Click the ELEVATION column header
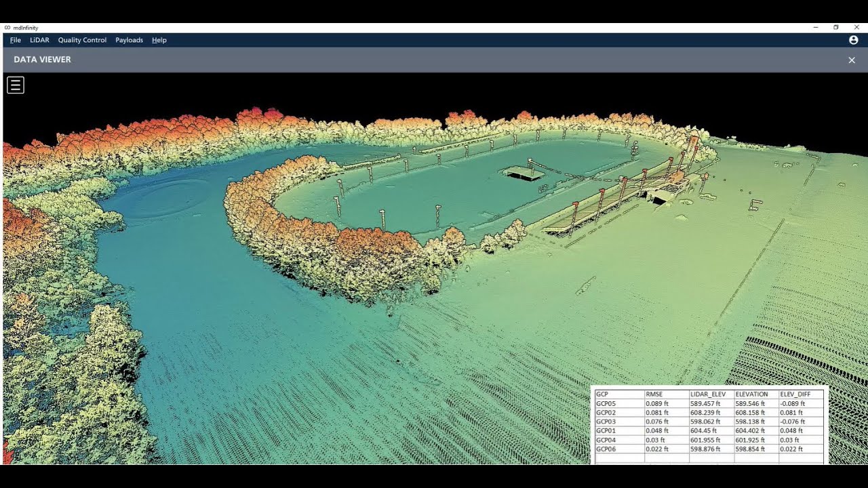Image resolution: width=868 pixels, height=488 pixels. (x=756, y=394)
